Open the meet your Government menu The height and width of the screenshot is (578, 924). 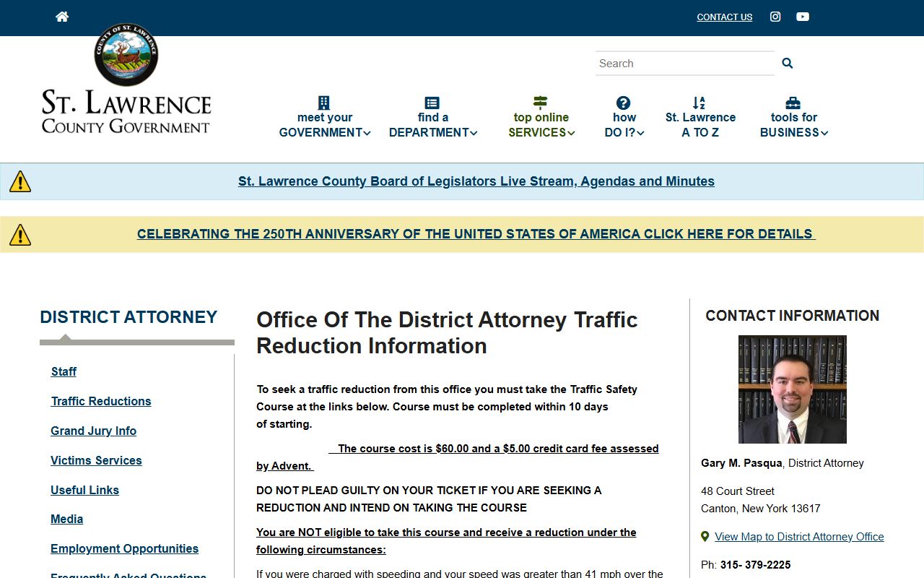[325, 118]
